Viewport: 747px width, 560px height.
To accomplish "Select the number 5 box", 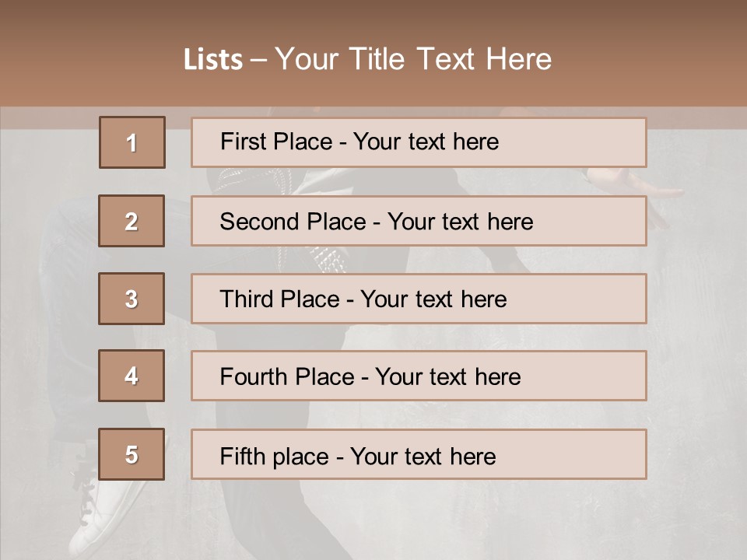I will click(x=132, y=454).
